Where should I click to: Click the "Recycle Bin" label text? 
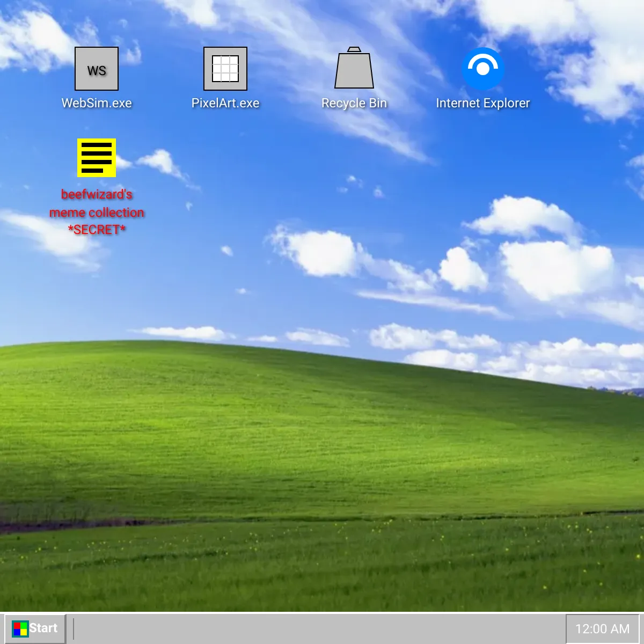click(354, 103)
